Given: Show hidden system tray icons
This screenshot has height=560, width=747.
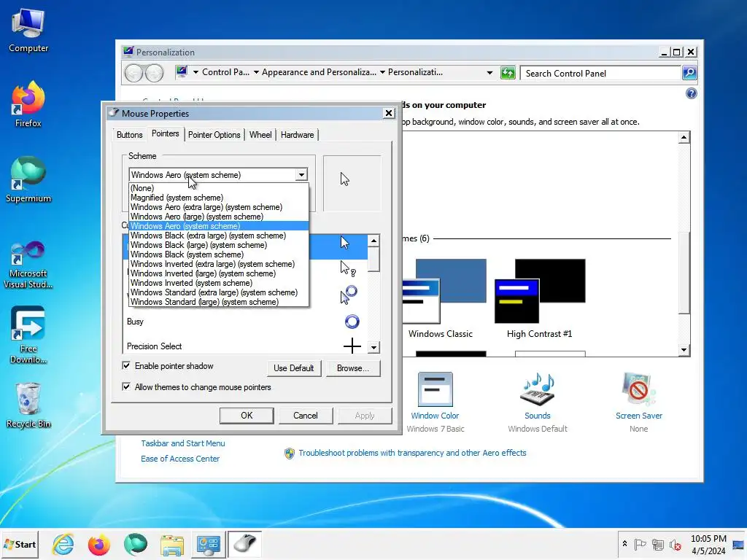Looking at the screenshot, I should point(624,544).
